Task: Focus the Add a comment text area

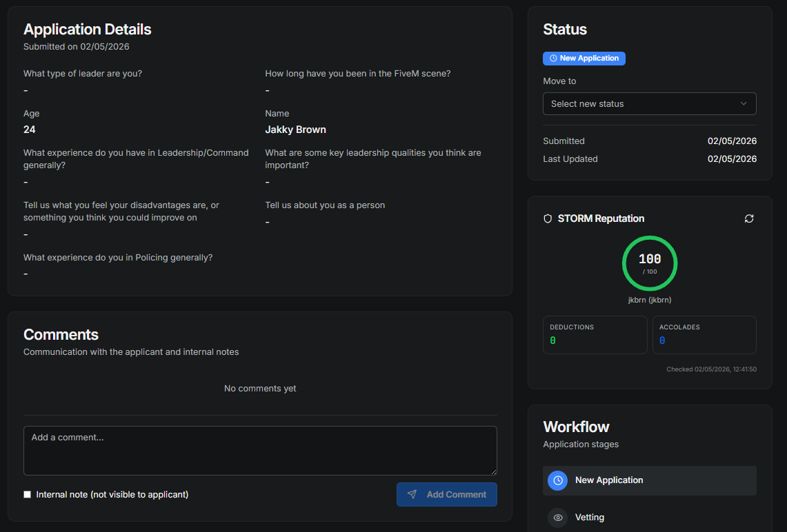Action: [x=260, y=450]
